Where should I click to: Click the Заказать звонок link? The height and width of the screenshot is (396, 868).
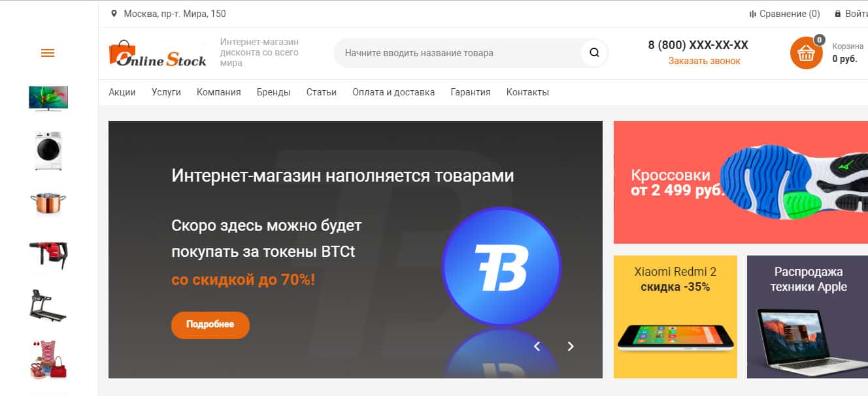tap(705, 61)
